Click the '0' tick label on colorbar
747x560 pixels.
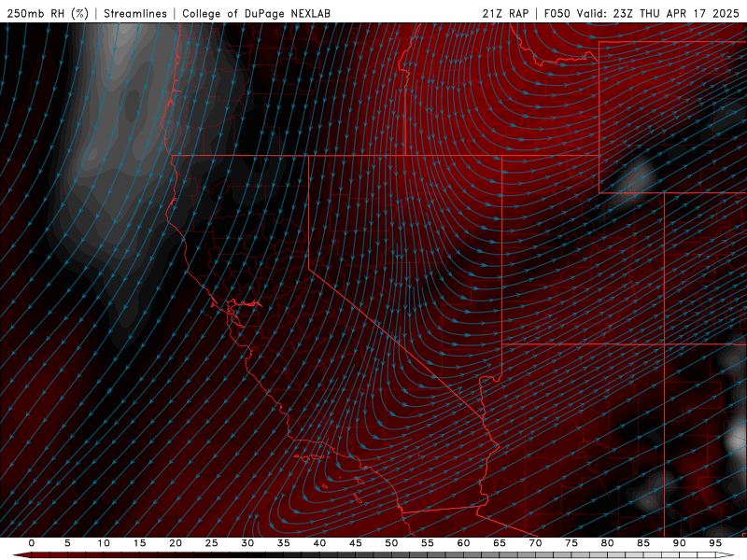point(32,543)
